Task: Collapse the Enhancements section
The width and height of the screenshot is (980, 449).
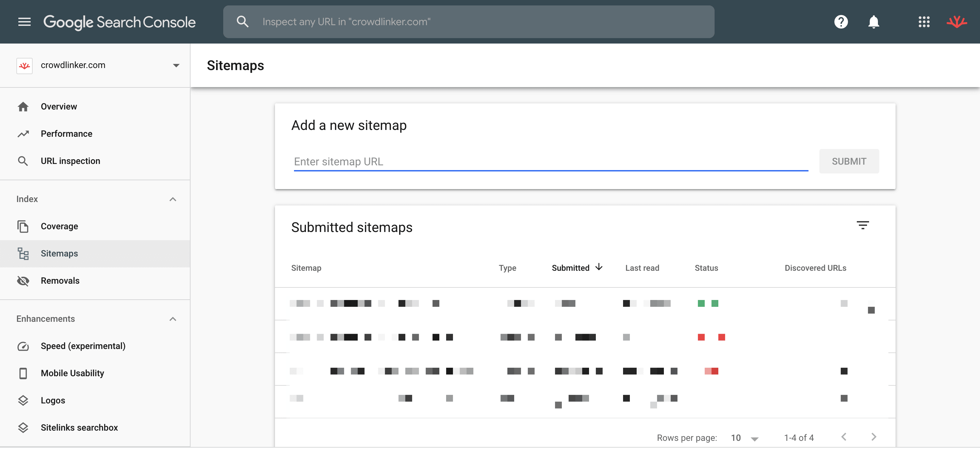Action: pos(173,319)
